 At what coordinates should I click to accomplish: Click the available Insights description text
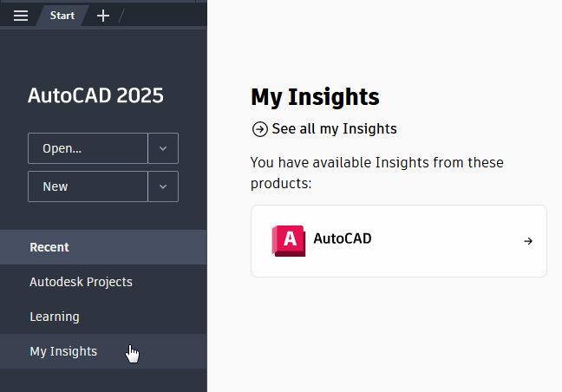click(376, 173)
